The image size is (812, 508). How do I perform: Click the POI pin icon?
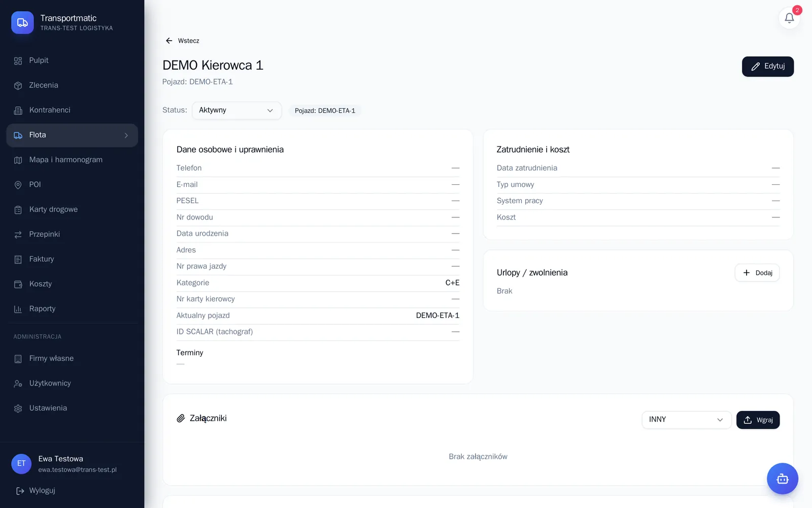tap(18, 185)
